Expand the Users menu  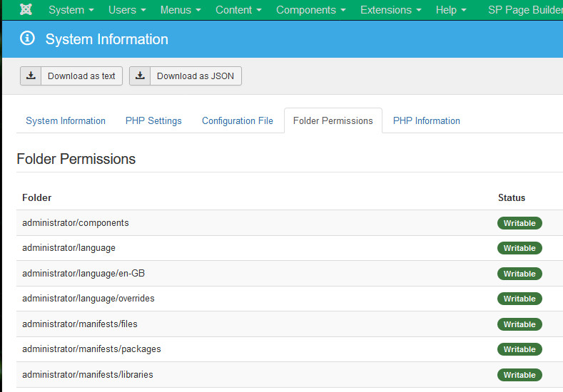[126, 10]
